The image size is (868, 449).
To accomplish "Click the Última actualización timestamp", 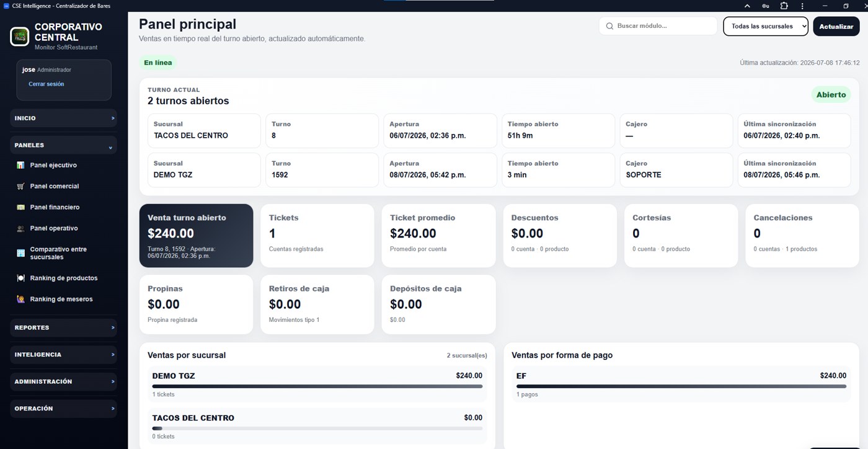I will pyautogui.click(x=800, y=63).
